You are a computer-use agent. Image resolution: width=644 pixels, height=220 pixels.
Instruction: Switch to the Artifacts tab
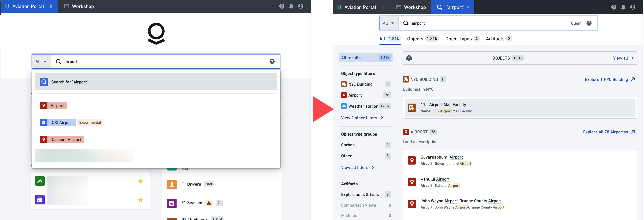click(x=499, y=39)
